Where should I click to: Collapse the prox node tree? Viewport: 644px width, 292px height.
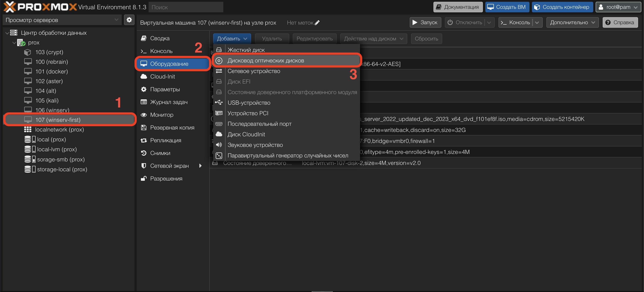[x=14, y=43]
